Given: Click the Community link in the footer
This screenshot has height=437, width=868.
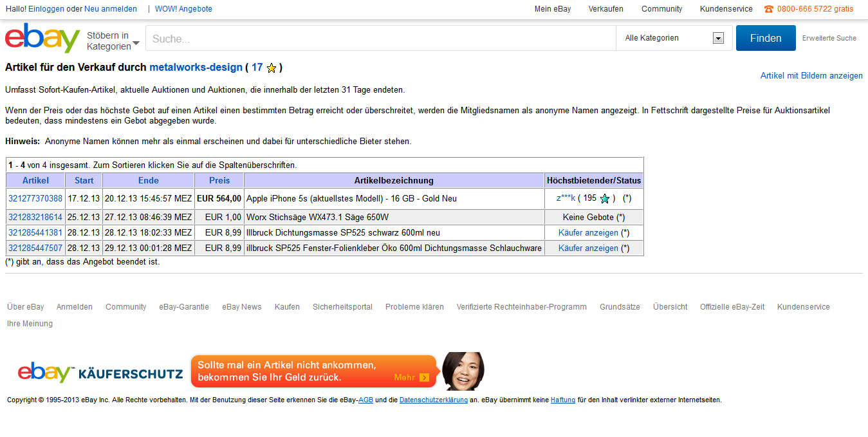Looking at the screenshot, I should (126, 307).
